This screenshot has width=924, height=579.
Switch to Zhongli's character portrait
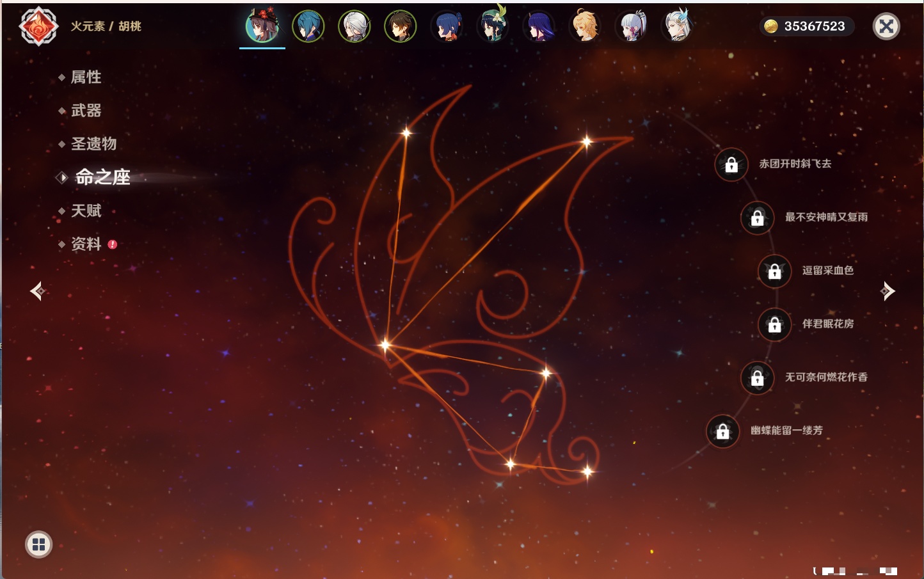click(x=400, y=26)
